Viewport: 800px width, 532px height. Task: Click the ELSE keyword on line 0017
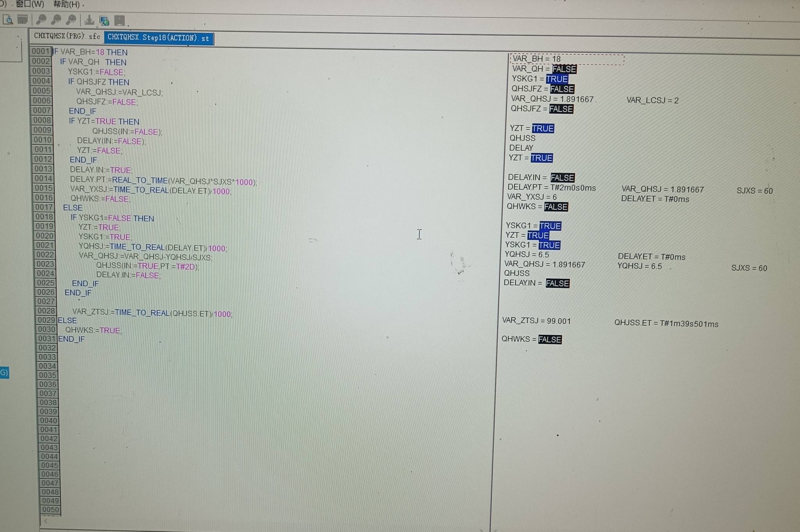(x=73, y=207)
